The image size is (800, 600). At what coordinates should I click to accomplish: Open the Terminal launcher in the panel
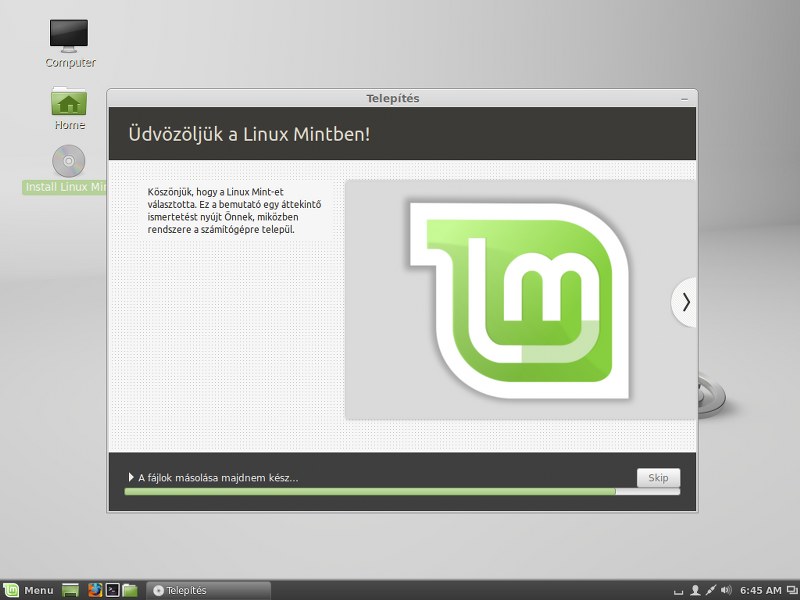112,590
